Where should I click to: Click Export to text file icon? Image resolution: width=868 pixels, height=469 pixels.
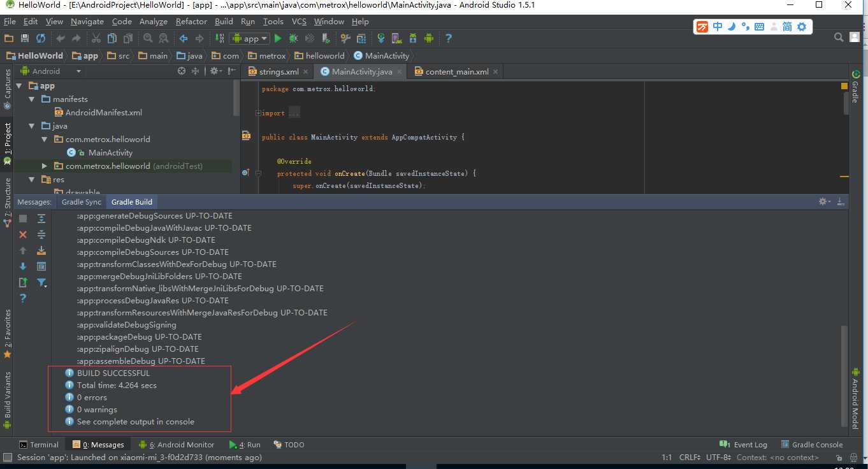point(23,282)
